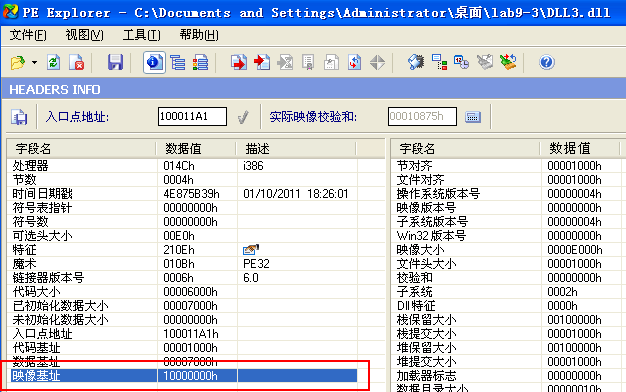Image resolution: width=626 pixels, height=392 pixels.
Task: Open the 文件(F) menu
Action: coord(28,36)
